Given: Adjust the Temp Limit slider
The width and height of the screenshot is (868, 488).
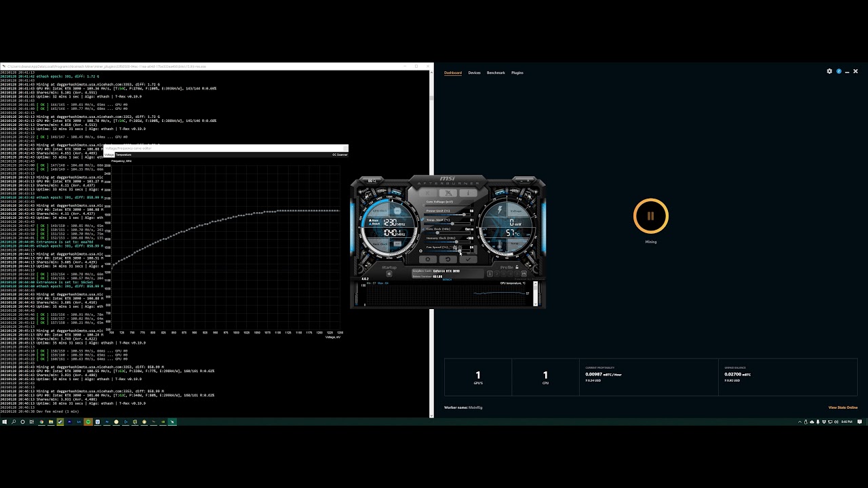Looking at the screenshot, I should 447,224.
